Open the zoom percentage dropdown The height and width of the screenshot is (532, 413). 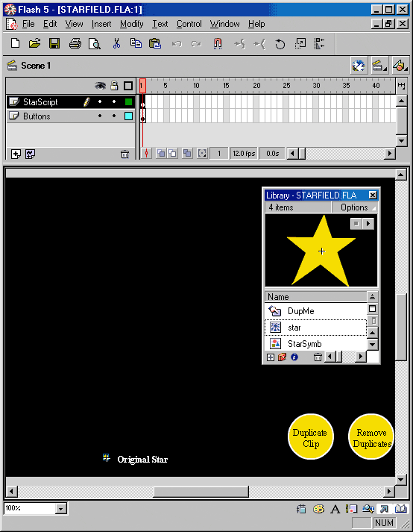tap(61, 508)
